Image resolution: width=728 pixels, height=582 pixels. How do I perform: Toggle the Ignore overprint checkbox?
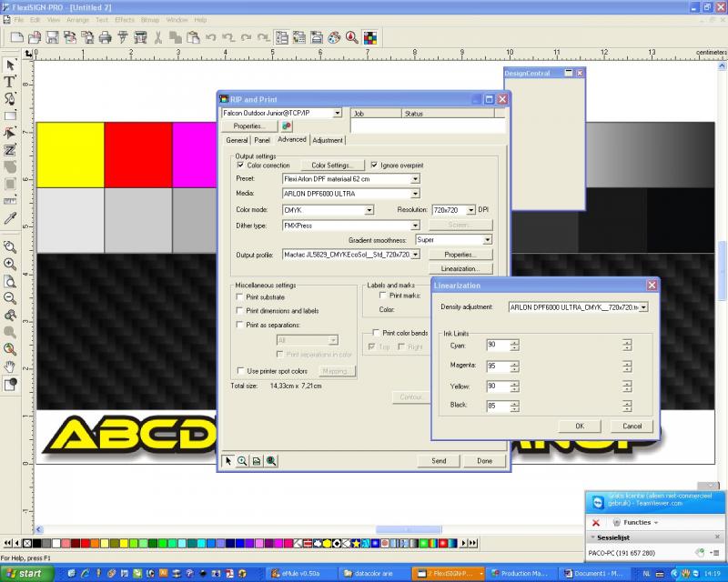coord(374,165)
